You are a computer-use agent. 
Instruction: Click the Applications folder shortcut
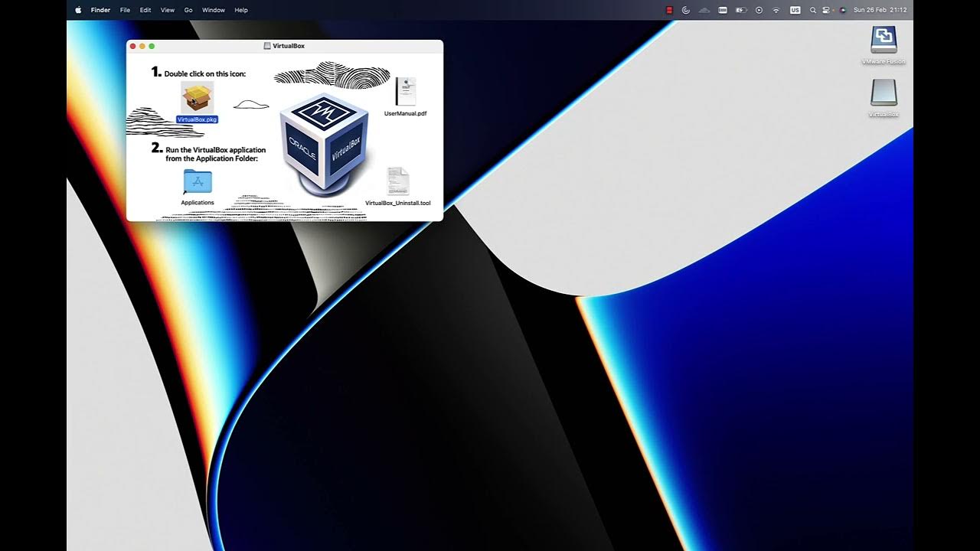point(198,182)
